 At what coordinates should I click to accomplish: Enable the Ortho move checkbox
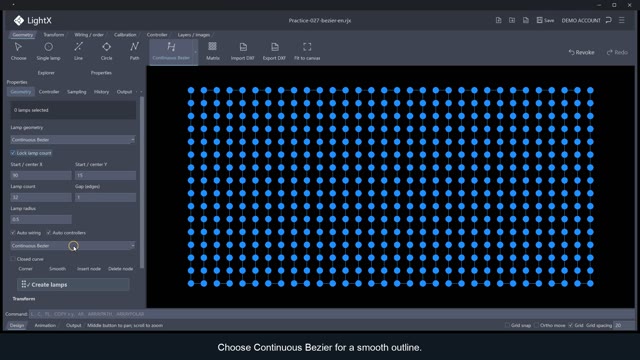tap(536, 325)
